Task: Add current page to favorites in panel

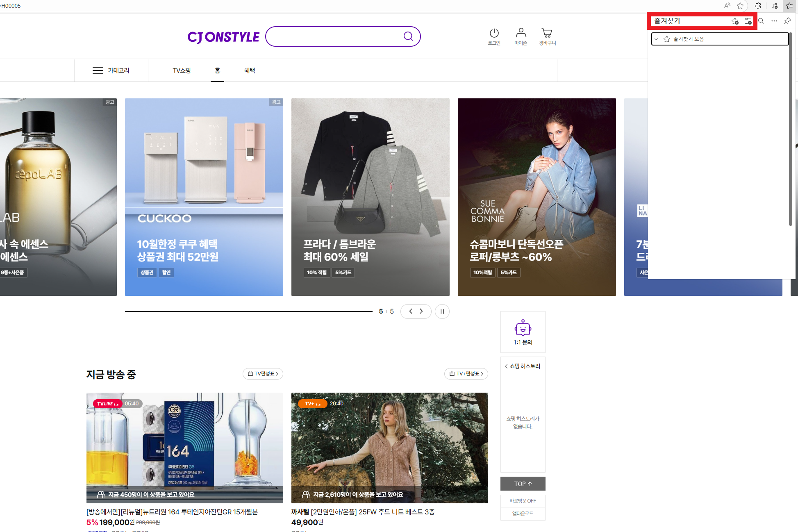Action: coord(735,21)
